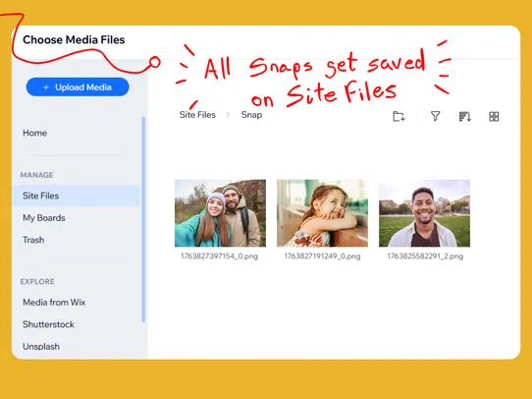The height and width of the screenshot is (399, 532).
Task: Open Home in the sidebar
Action: [x=34, y=133]
